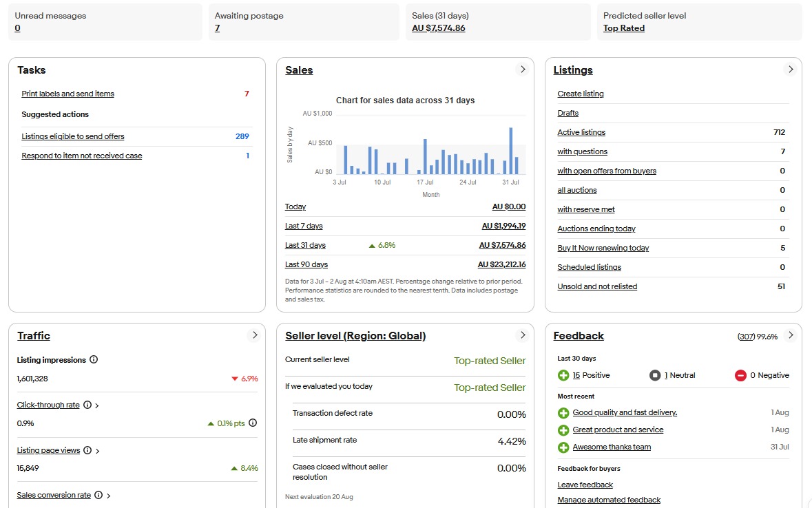Click info icon beside Click-through rate
Viewport: 812px width, 508px height.
87,405
